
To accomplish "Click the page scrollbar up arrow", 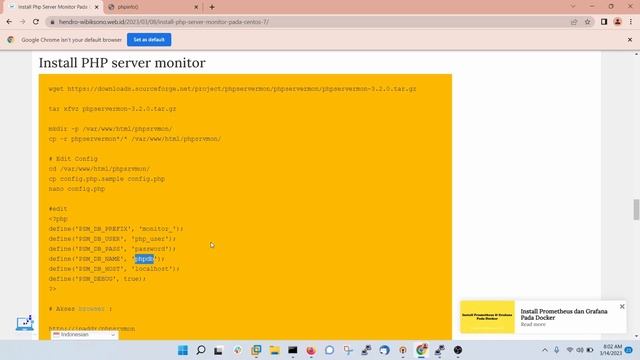I will coord(636,54).
